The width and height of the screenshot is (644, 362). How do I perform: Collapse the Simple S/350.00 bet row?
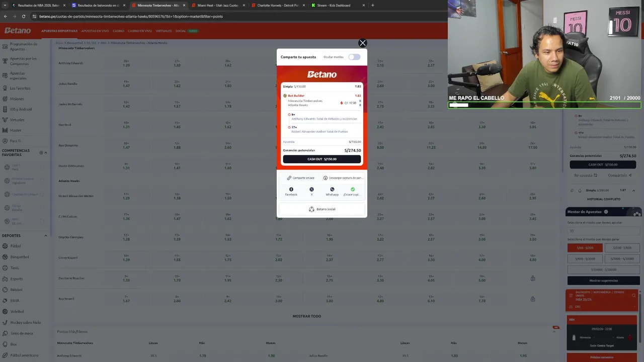[633, 191]
